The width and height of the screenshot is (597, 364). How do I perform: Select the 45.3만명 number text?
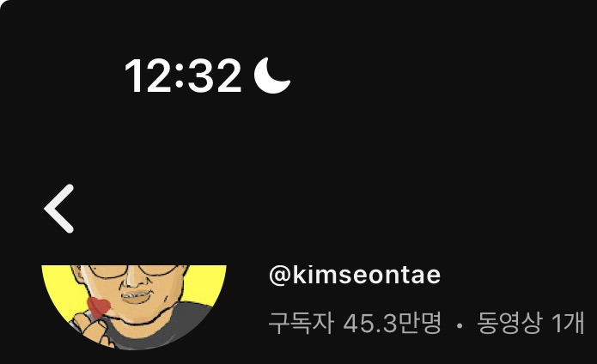click(393, 323)
